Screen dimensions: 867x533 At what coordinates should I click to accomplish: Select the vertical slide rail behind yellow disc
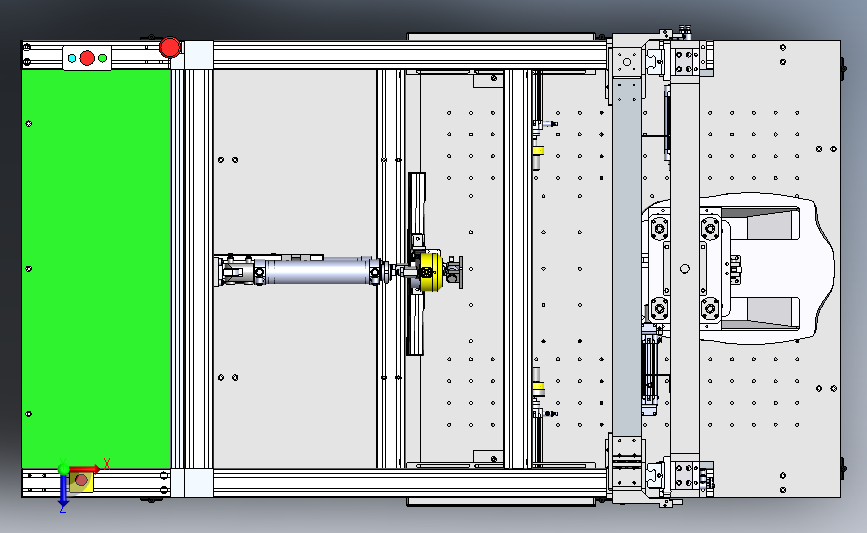(417, 264)
